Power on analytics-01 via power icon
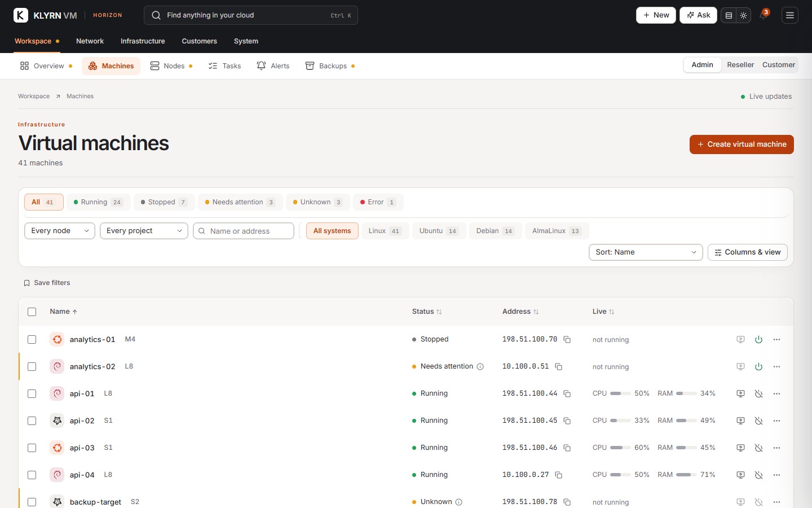812x508 pixels. [759, 340]
